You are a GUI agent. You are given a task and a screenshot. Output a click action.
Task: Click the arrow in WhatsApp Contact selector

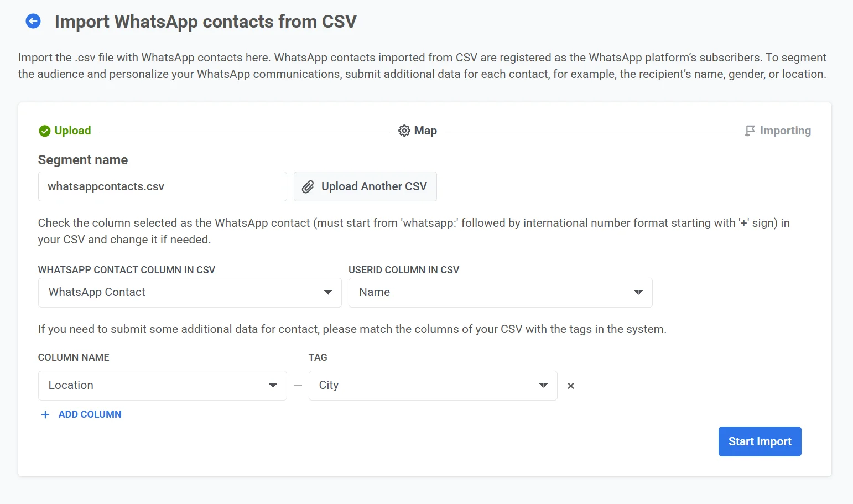328,293
